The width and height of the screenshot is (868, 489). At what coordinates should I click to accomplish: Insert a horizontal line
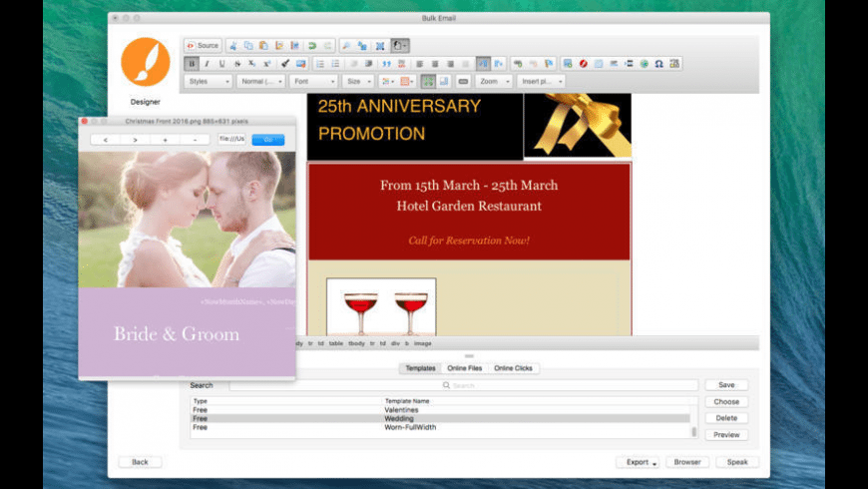coord(614,64)
